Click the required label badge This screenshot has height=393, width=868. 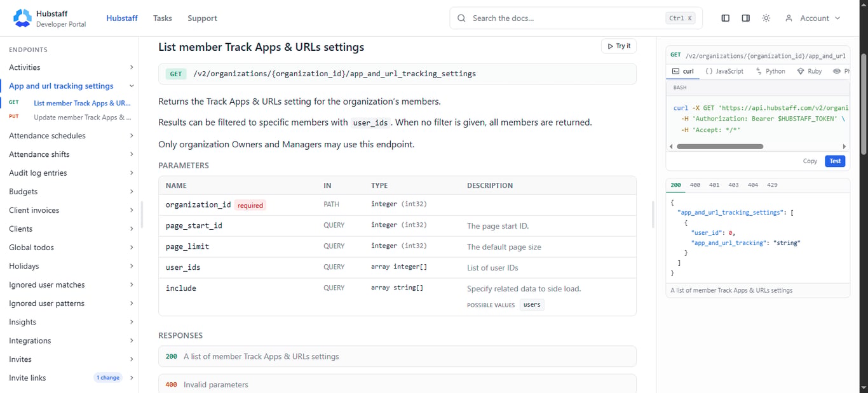pos(250,205)
